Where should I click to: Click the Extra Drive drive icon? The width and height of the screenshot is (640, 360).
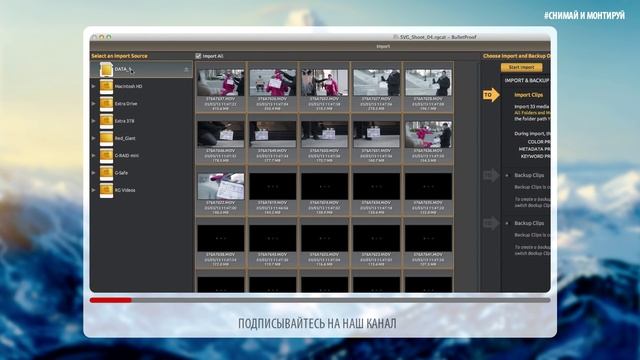[106, 104]
